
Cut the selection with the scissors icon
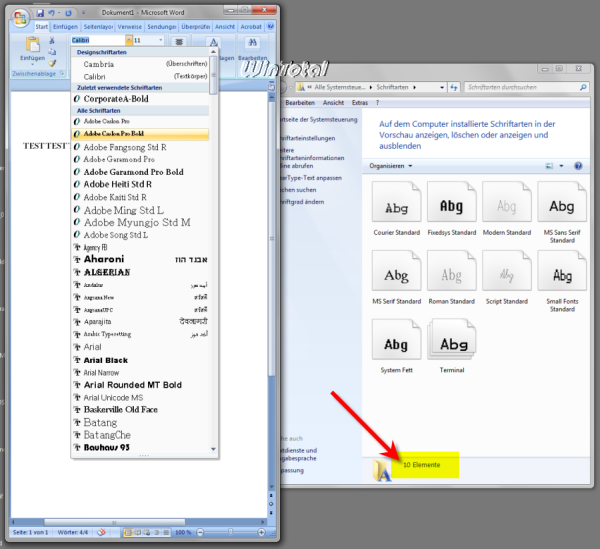point(52,40)
